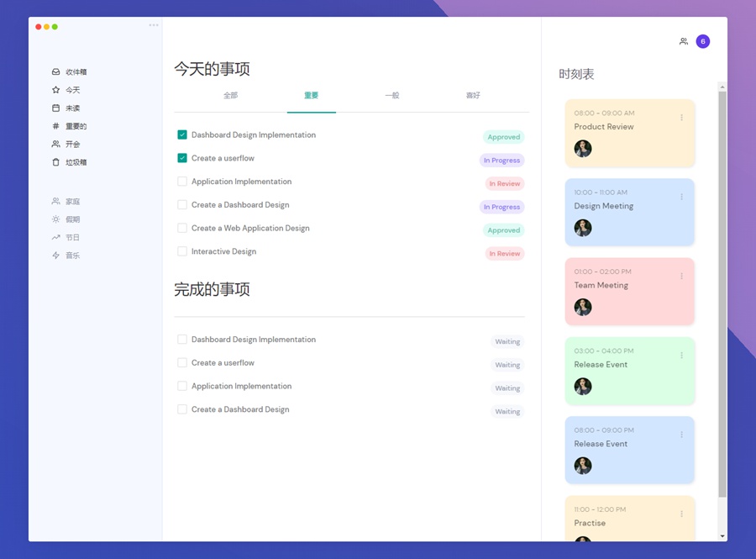Click the schedule panel's vertical scrollbar
The height and width of the screenshot is (559, 756).
pyautogui.click(x=722, y=294)
